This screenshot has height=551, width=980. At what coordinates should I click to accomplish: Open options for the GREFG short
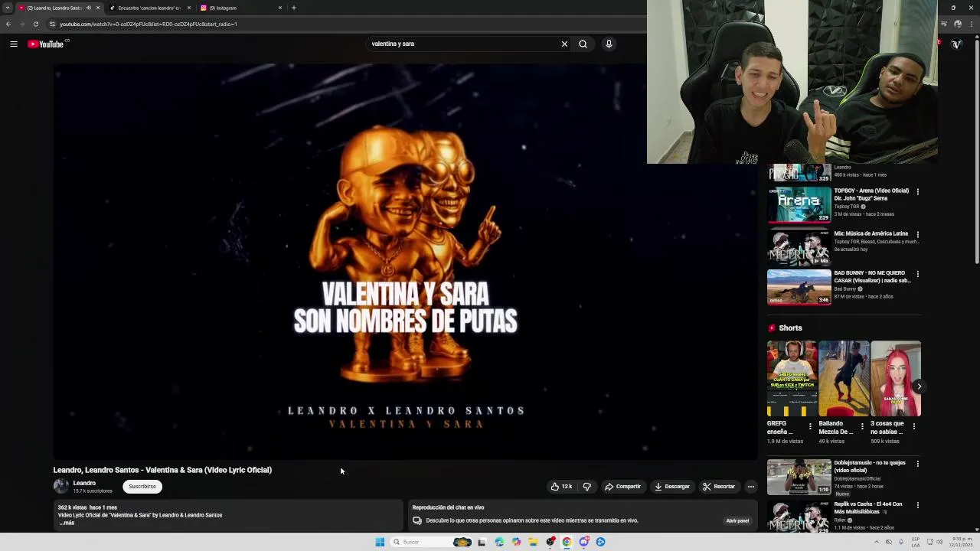[810, 426]
